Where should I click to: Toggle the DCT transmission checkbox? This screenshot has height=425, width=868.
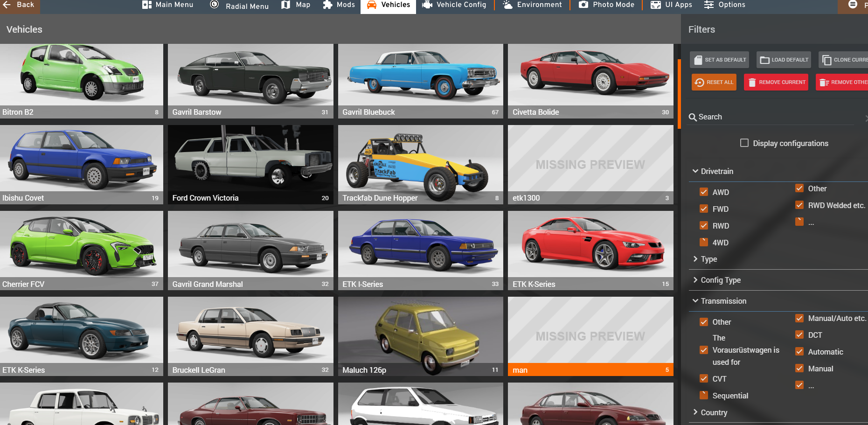point(799,334)
